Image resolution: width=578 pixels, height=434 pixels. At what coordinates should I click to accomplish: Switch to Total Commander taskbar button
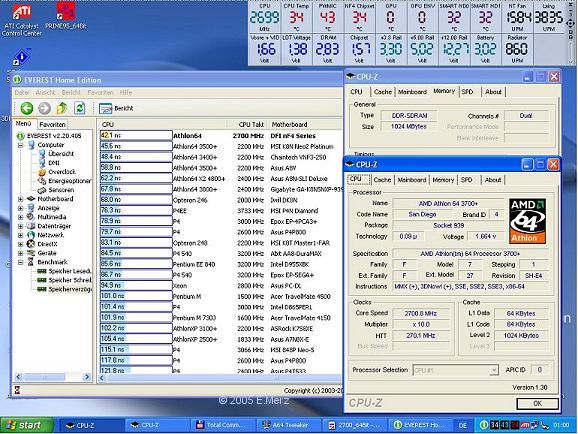pos(221,425)
